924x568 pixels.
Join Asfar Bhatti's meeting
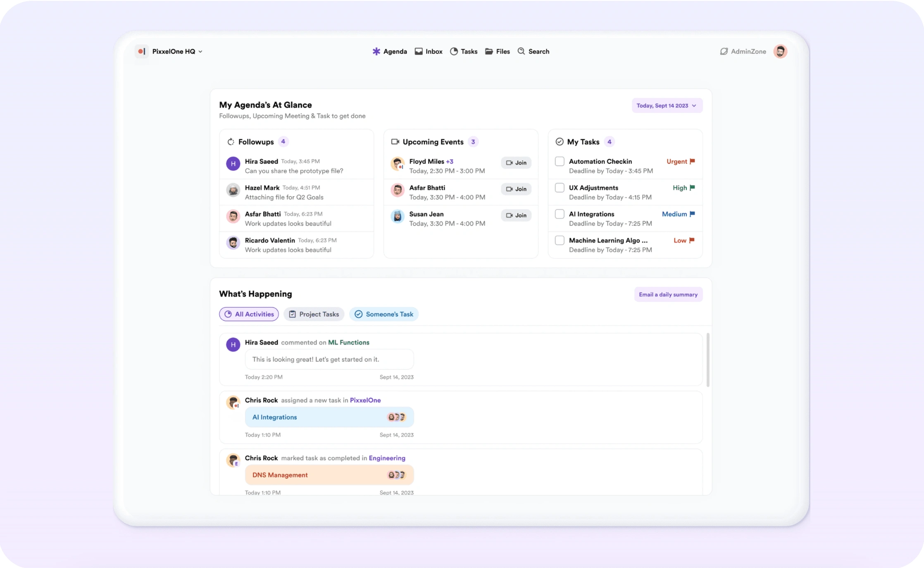click(516, 189)
